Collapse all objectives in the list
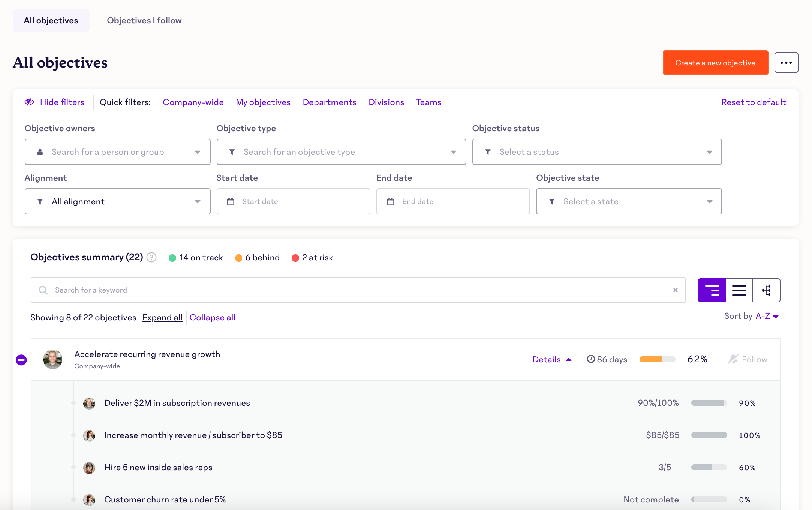The height and width of the screenshot is (510, 812). click(x=213, y=317)
